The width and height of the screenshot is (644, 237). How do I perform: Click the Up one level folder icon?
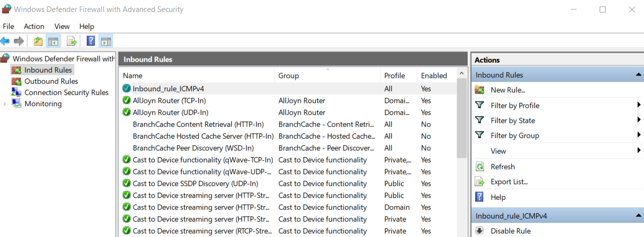38,41
